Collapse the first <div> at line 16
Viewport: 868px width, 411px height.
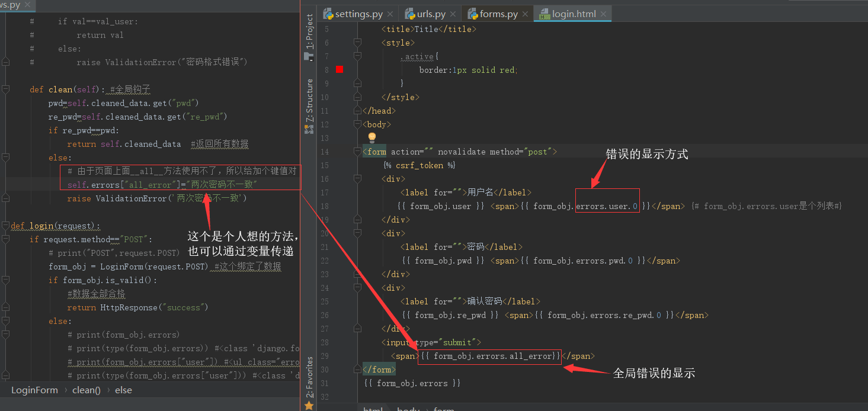pos(357,179)
